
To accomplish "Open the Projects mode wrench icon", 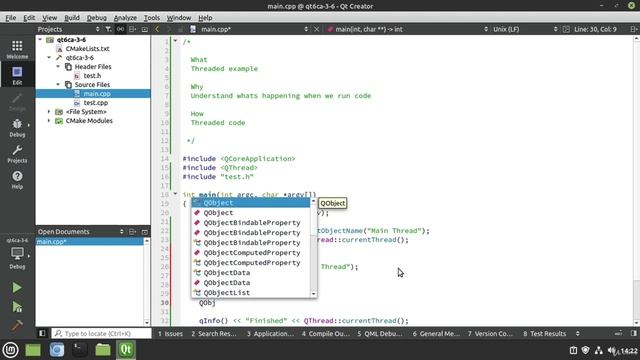I will pyautogui.click(x=17, y=153).
